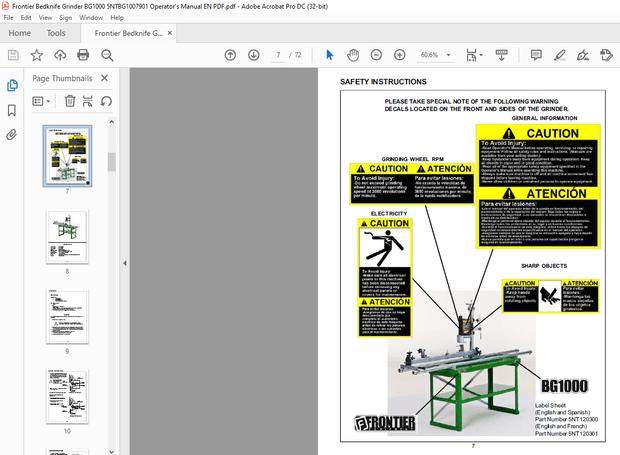Viewport: 620px width, 455px height.
Task: Click the page number input field
Action: pos(277,55)
